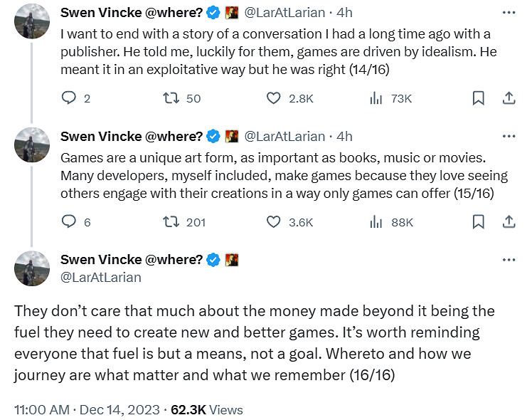532x420 pixels.
Task: Share the 15/16 tweet
Action: [x=509, y=222]
